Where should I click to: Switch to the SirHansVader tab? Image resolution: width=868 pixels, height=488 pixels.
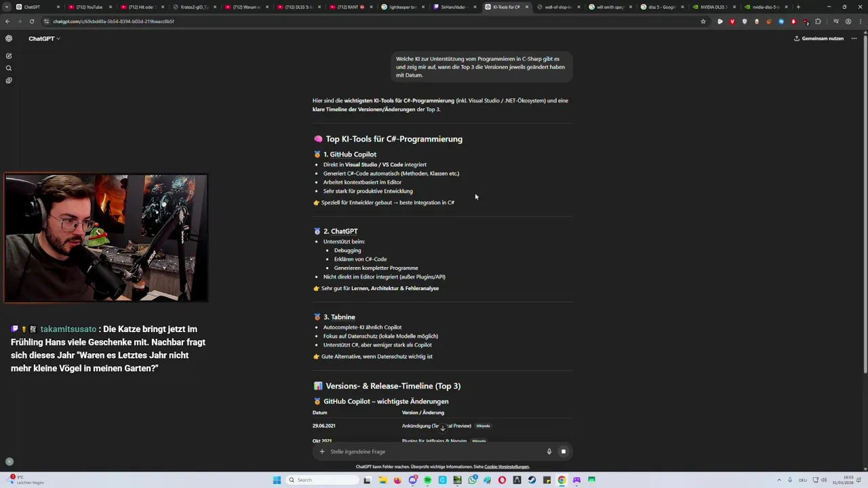click(454, 7)
